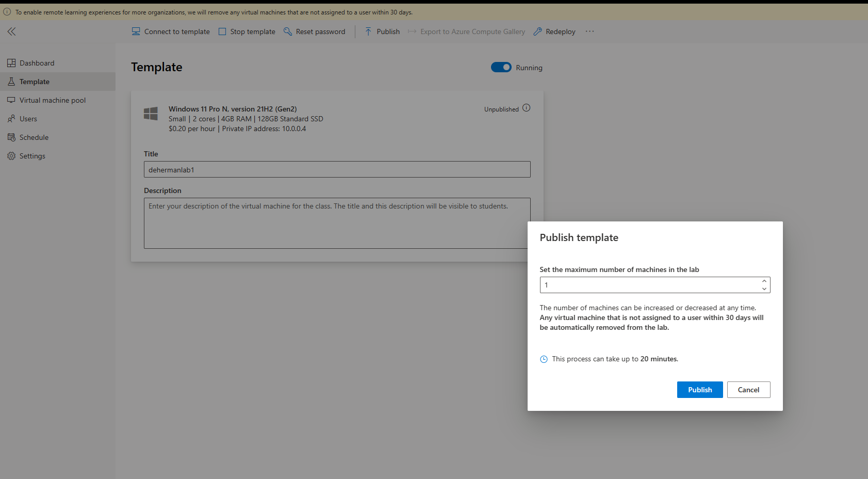Click the Dashboard grid icon
Screen dimensions: 868x479
click(11, 63)
